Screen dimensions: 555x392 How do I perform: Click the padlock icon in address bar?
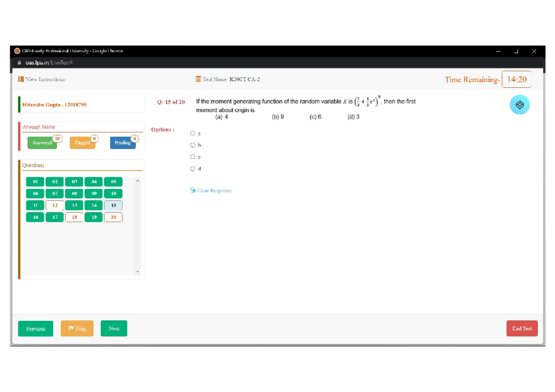(x=19, y=62)
